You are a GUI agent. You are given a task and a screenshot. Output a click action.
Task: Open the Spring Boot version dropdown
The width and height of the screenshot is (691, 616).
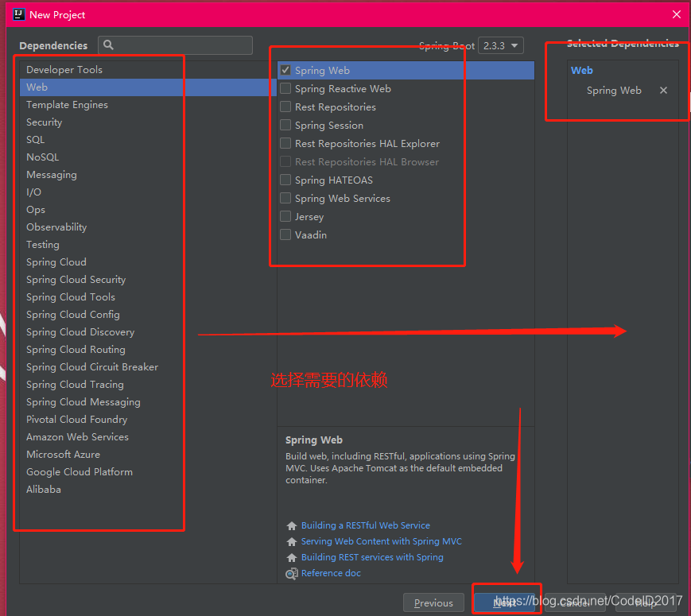(501, 45)
